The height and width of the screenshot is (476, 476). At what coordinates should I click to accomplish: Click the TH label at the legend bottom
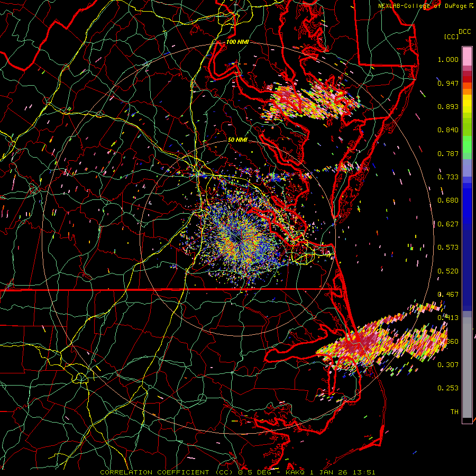coord(454,412)
